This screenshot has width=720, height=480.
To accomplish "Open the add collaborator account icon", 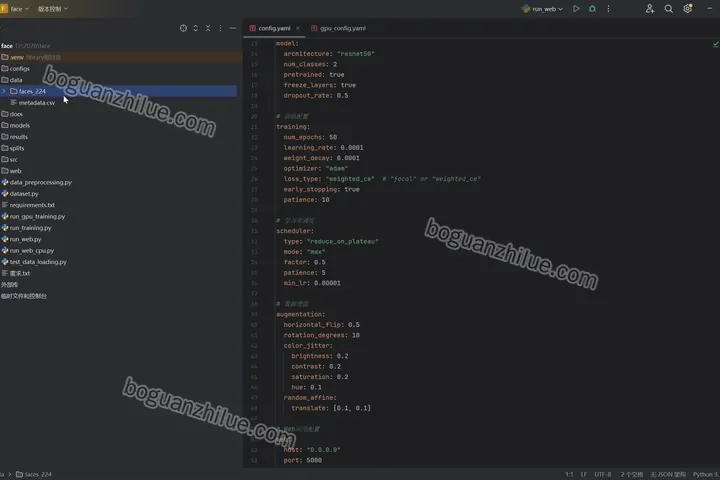I will 650,9.
